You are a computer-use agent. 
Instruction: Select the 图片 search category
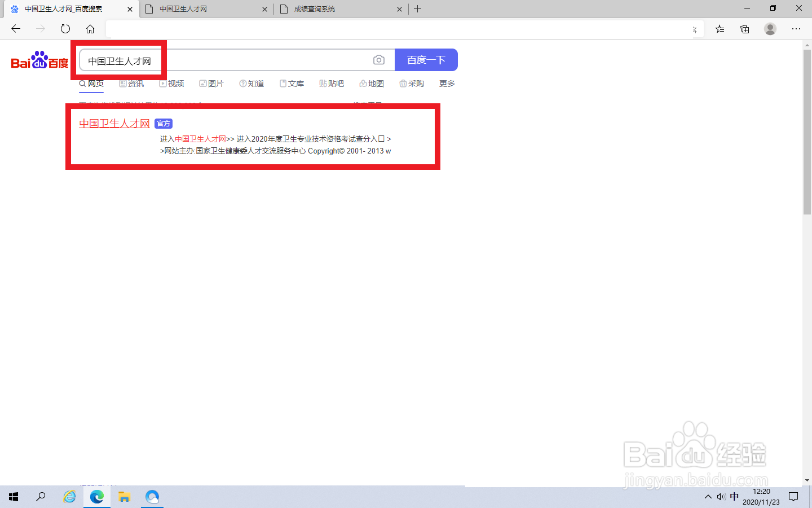pos(211,84)
